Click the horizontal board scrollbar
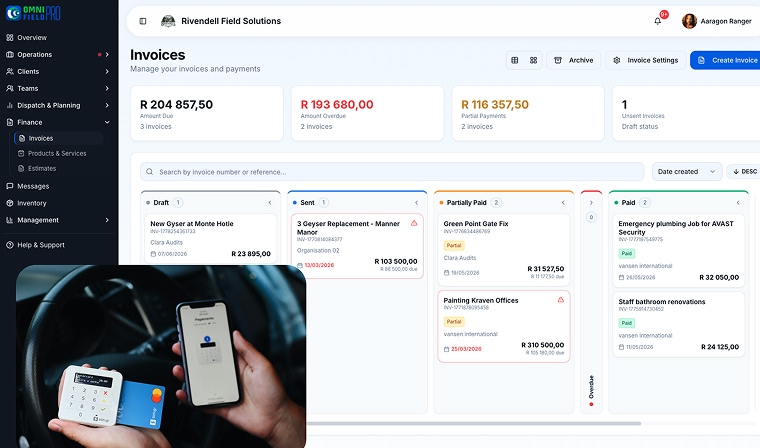The height and width of the screenshot is (448, 760). coord(474,423)
